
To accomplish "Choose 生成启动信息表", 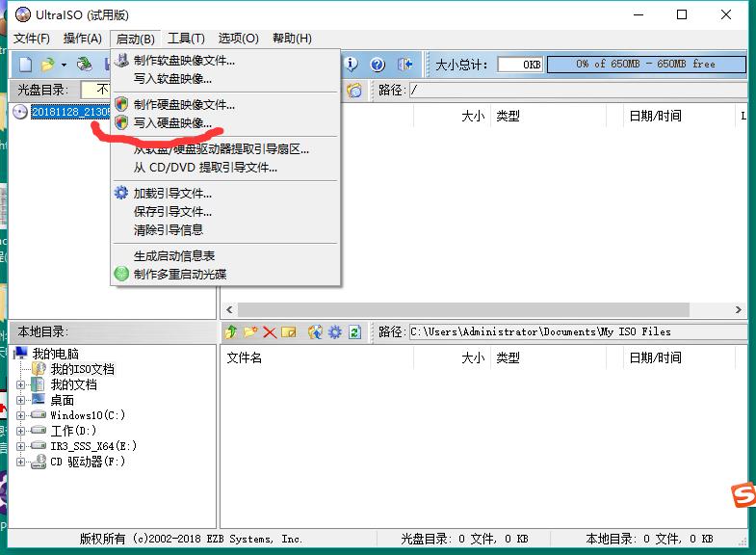I will click(x=225, y=256).
